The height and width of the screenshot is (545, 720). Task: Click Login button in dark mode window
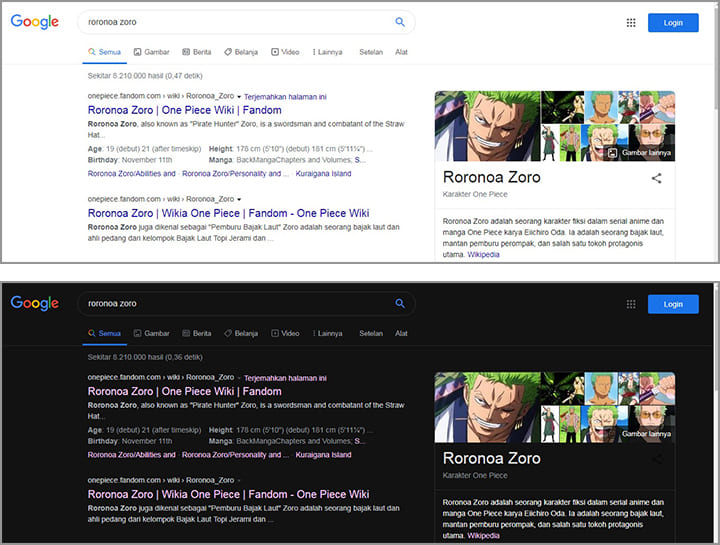(673, 304)
